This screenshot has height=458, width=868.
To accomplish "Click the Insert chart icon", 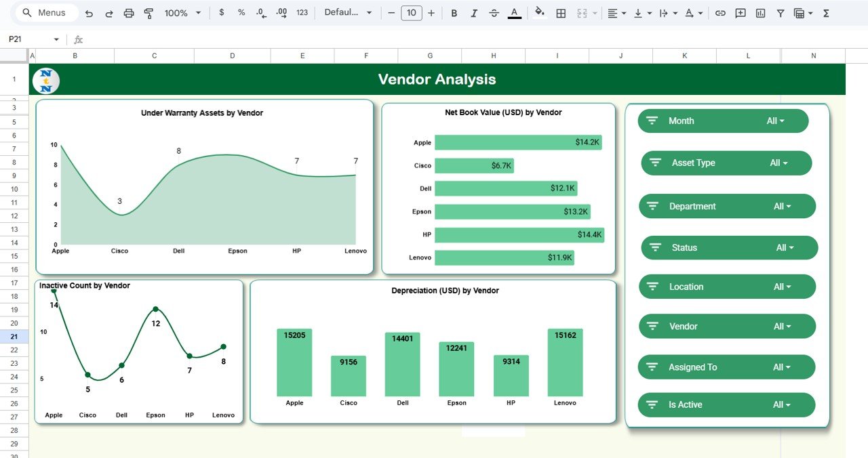I will pyautogui.click(x=760, y=13).
